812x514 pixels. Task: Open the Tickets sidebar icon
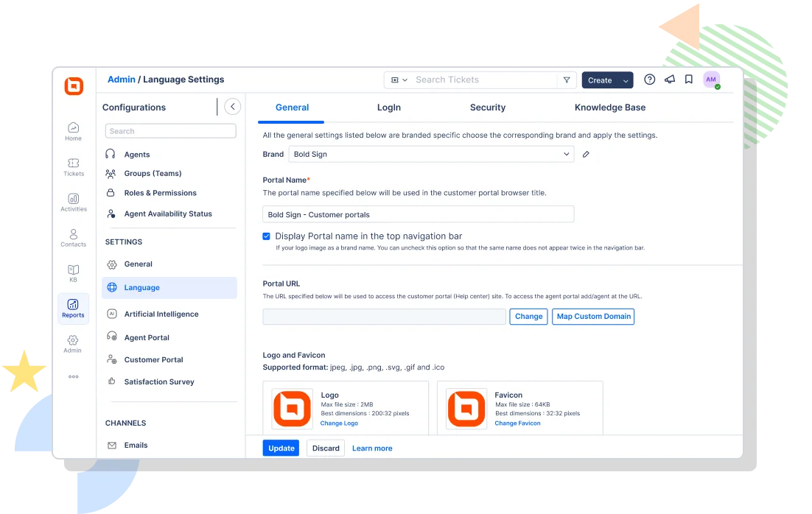pyautogui.click(x=74, y=167)
